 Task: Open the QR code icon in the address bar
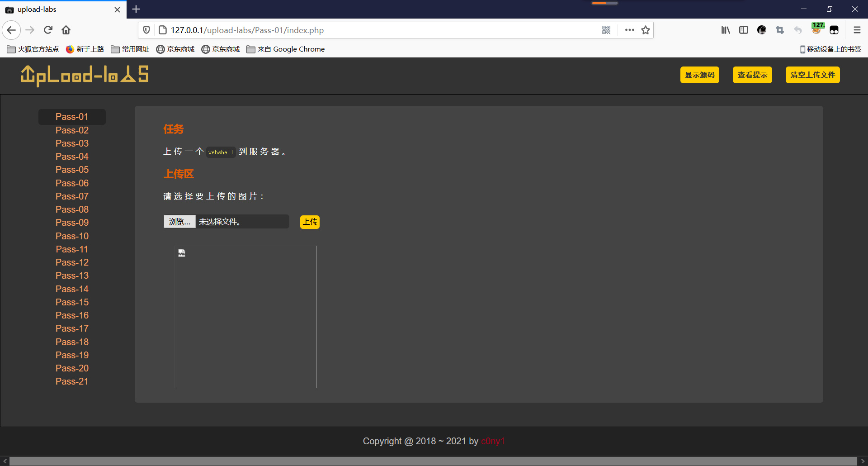606,30
